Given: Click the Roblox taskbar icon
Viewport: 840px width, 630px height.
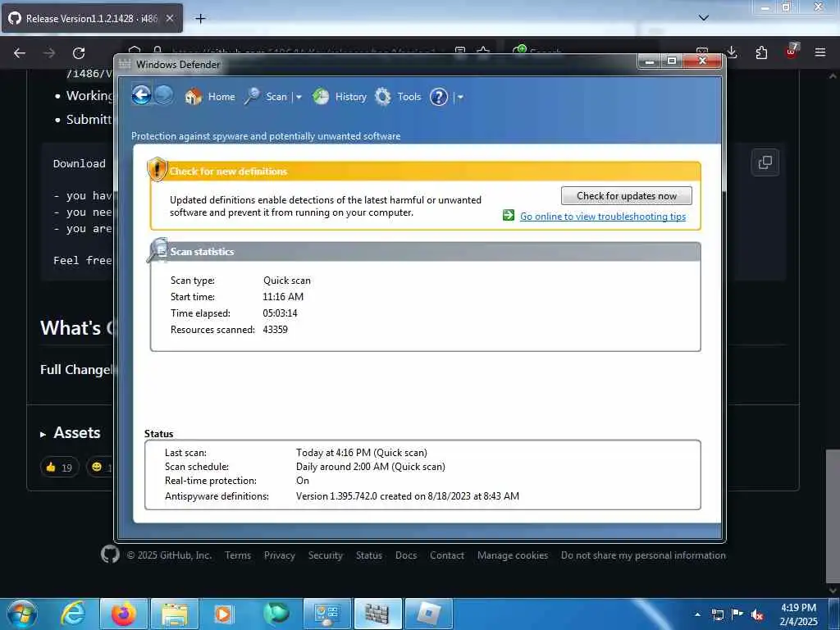Looking at the screenshot, I should coord(428,614).
